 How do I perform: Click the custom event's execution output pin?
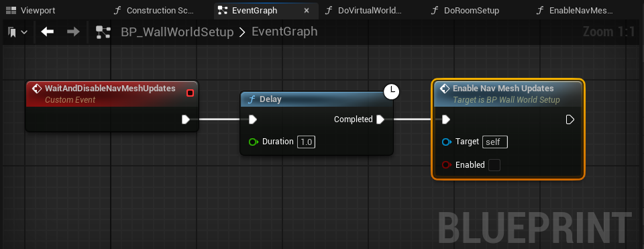(x=186, y=119)
